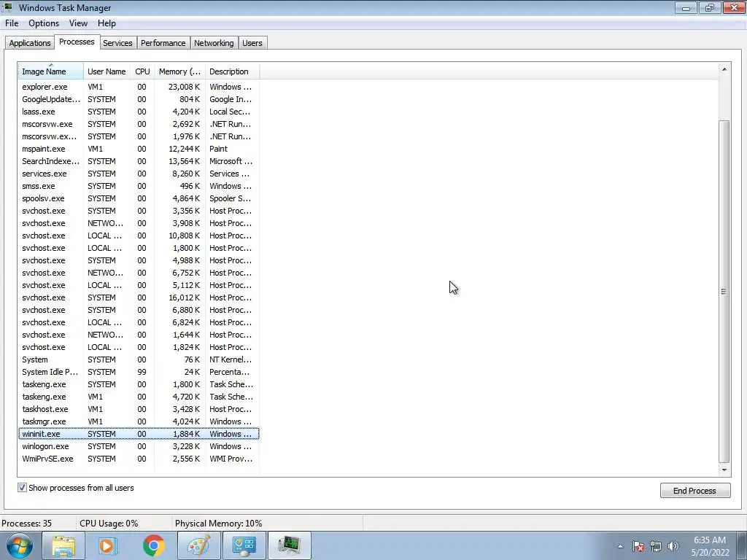This screenshot has width=747, height=560.
Task: Open Google Chrome from the taskbar
Action: 153,545
